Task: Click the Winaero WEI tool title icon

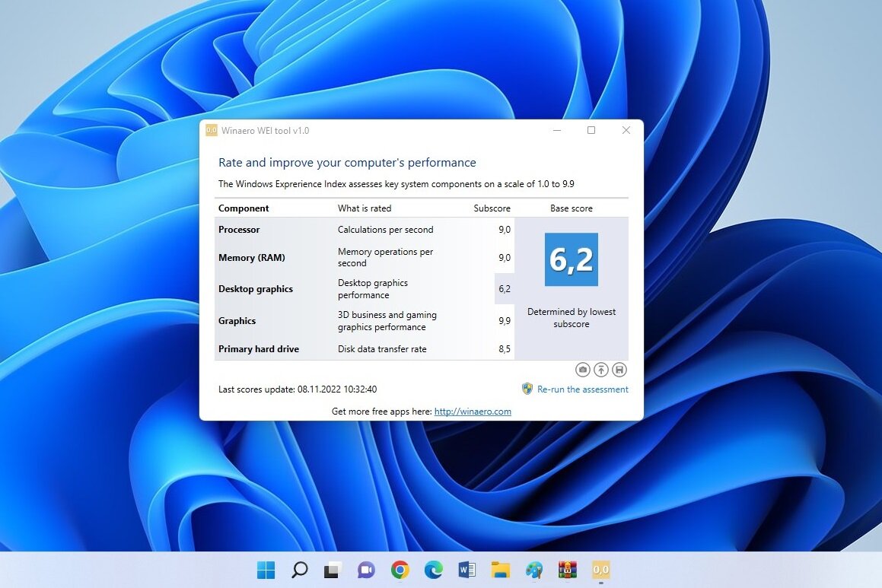Action: pos(212,130)
